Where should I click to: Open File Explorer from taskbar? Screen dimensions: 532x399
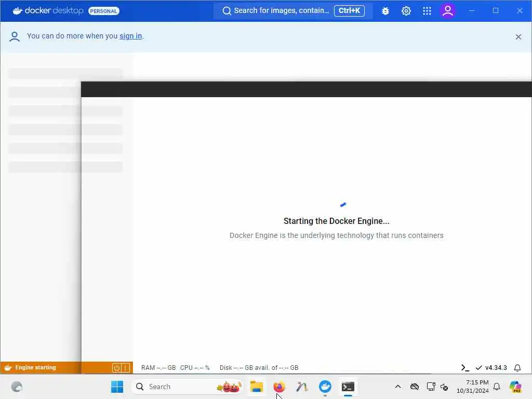coord(257,387)
